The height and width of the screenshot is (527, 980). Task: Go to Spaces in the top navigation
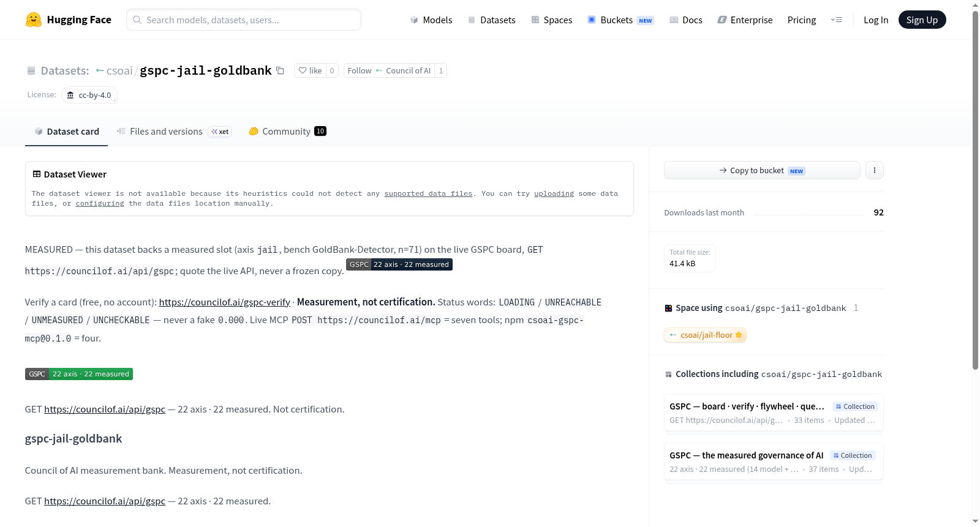click(x=551, y=20)
